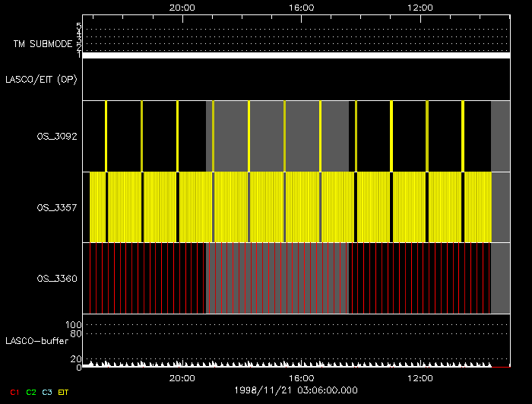
Task: Click the top 16:00 time axis label
Action: coord(301,8)
